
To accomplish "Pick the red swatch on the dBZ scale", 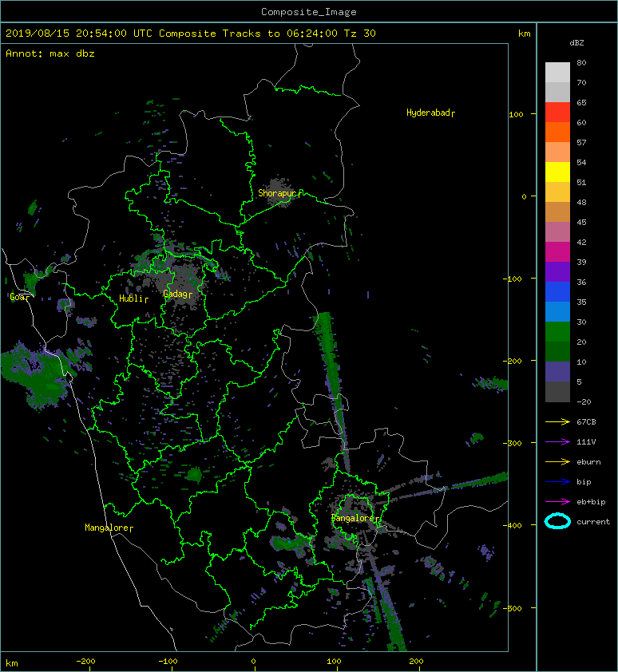I will point(557,112).
